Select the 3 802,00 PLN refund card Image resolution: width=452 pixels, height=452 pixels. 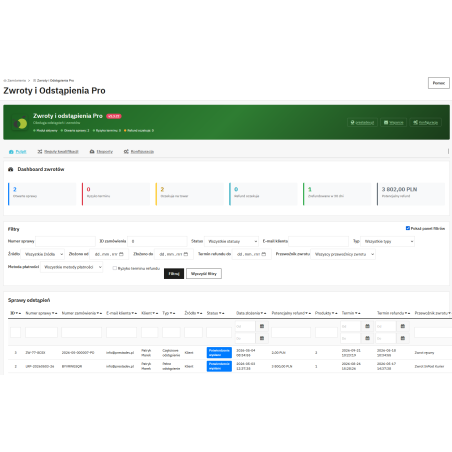tap(411, 194)
